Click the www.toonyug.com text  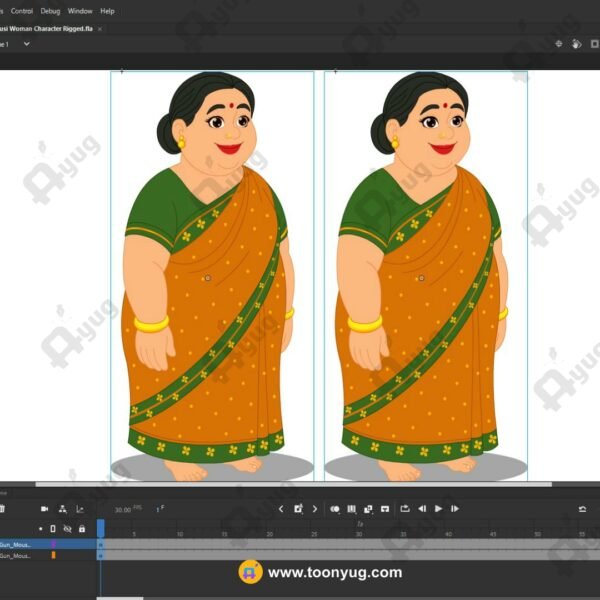335,572
